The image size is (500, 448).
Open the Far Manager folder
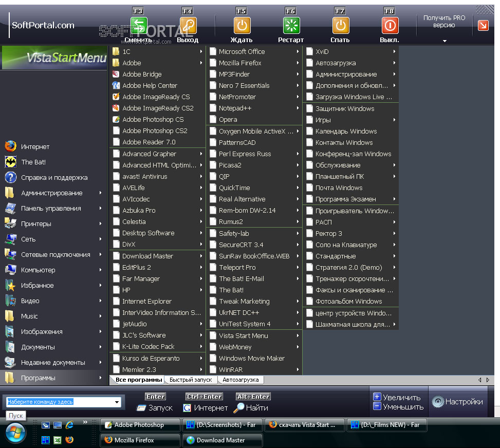click(x=157, y=278)
